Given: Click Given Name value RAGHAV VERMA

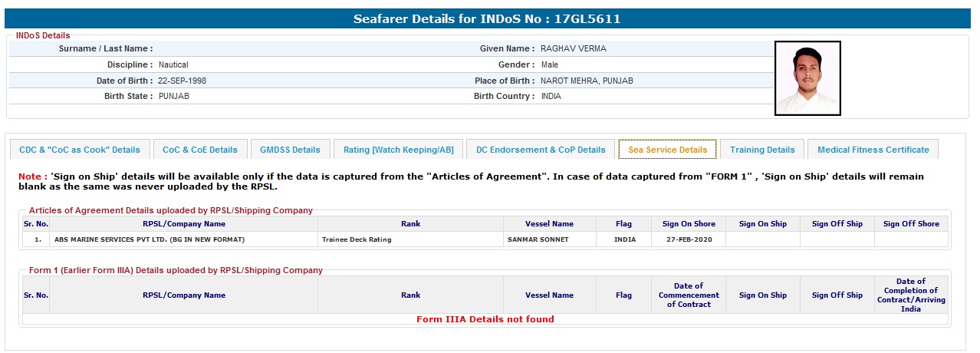Looking at the screenshot, I should point(573,48).
